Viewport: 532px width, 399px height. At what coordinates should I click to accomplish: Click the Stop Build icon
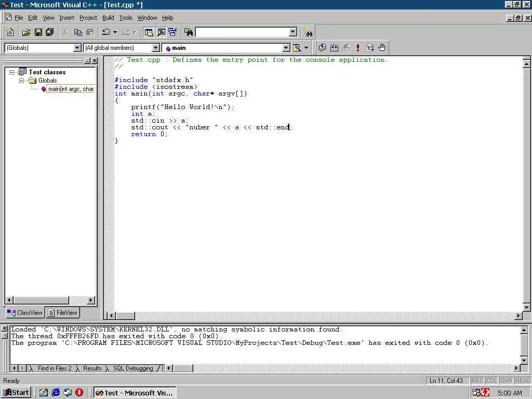[x=345, y=48]
